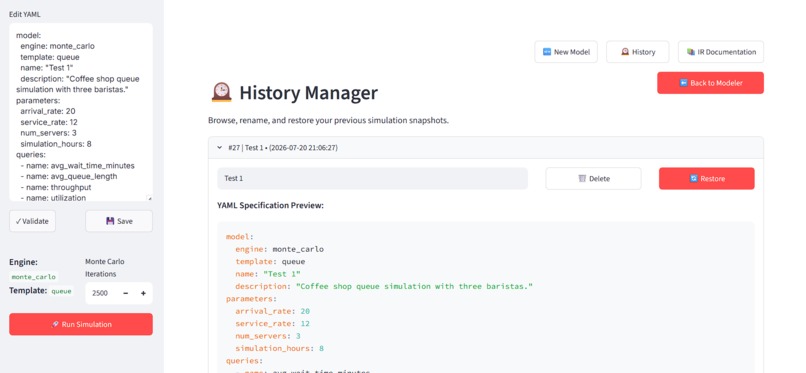Click inside the Edit YAML text area
This screenshot has height=373, width=806.
(x=81, y=112)
